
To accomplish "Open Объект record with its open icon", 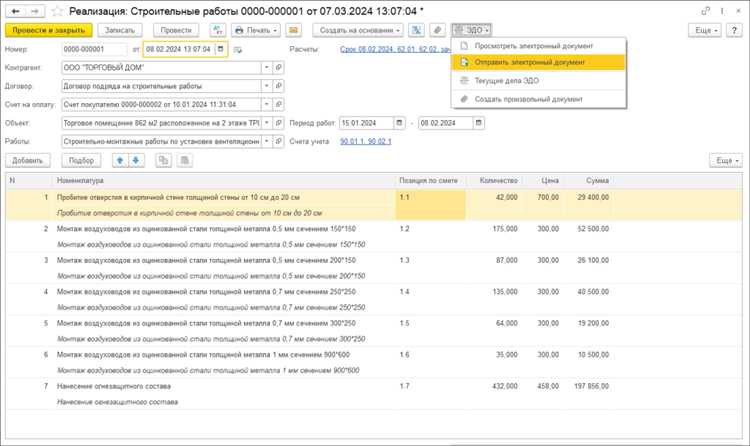I will [x=278, y=123].
